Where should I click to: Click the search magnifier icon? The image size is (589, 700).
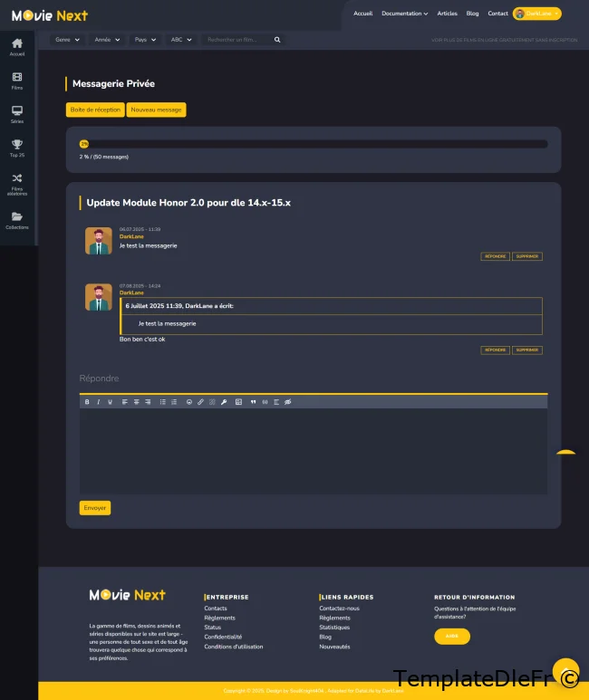coord(277,40)
